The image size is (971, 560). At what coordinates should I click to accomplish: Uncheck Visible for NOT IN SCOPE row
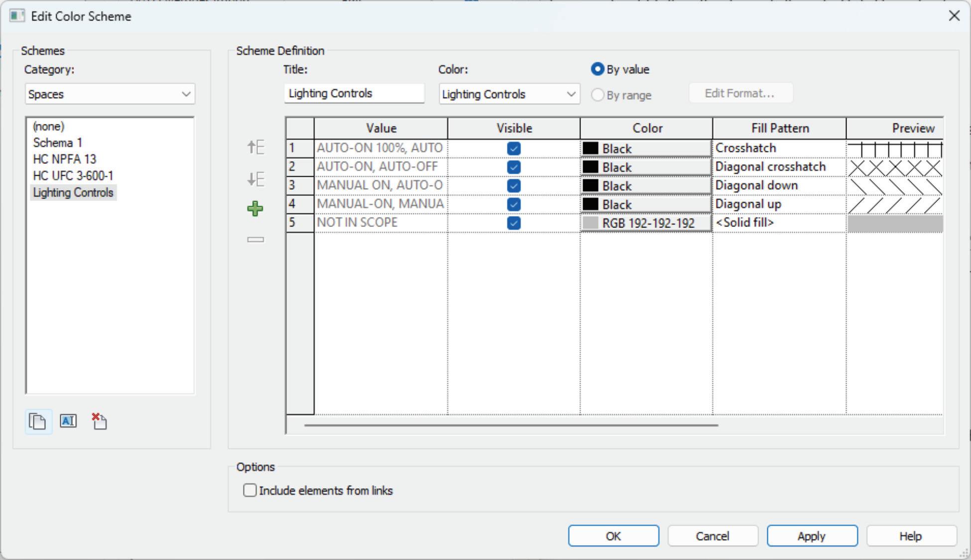pos(513,223)
